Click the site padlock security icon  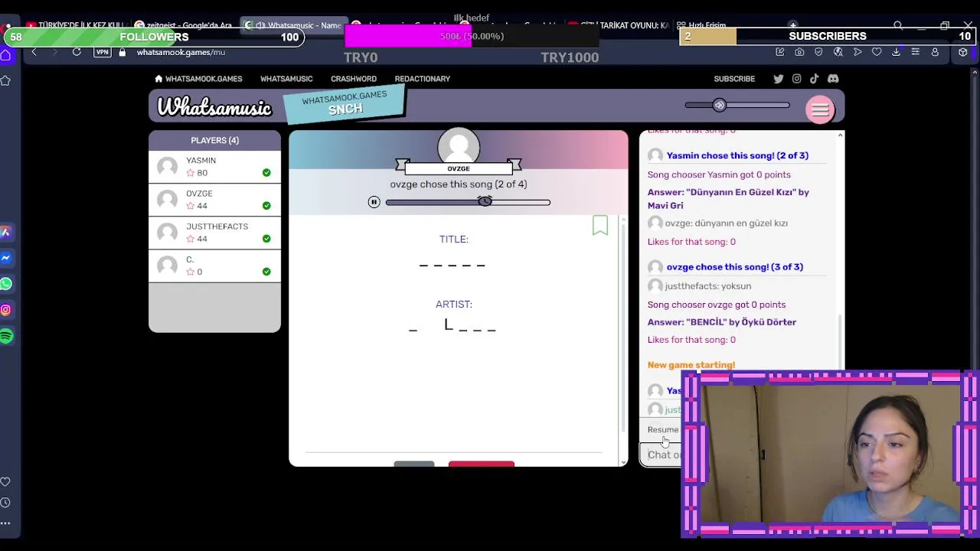point(122,52)
